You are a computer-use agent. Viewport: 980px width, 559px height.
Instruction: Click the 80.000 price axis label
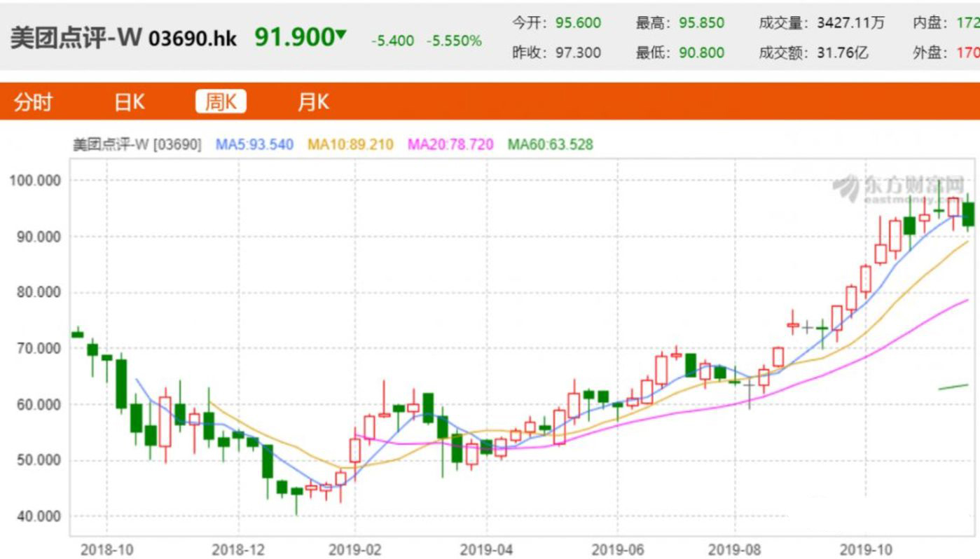39,293
